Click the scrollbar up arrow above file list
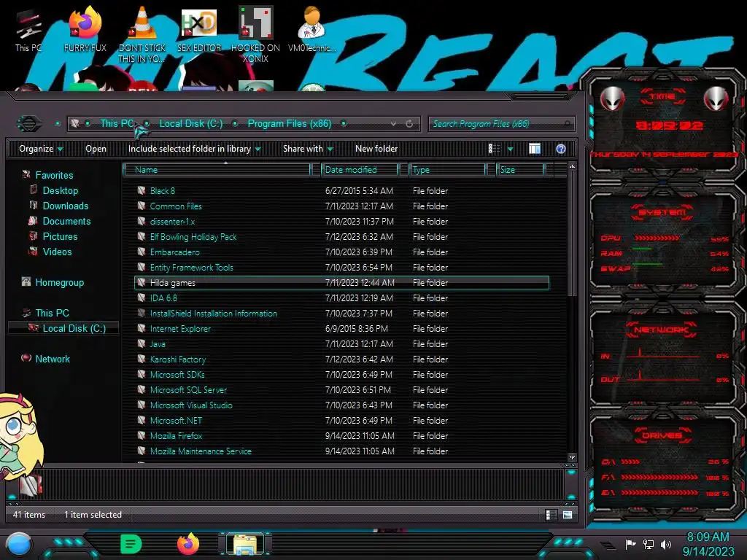Image resolution: width=747 pixels, height=560 pixels. point(572,166)
